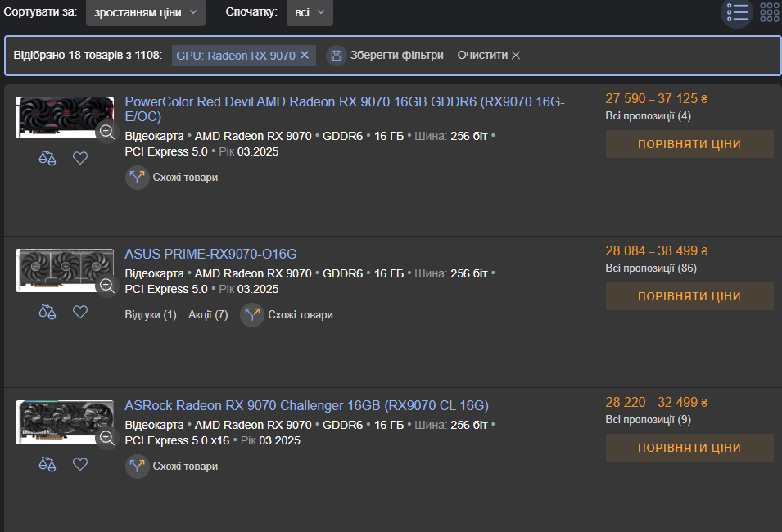Open the ASRock RX 9070 Challenger title
The image size is (782, 532).
coord(307,405)
